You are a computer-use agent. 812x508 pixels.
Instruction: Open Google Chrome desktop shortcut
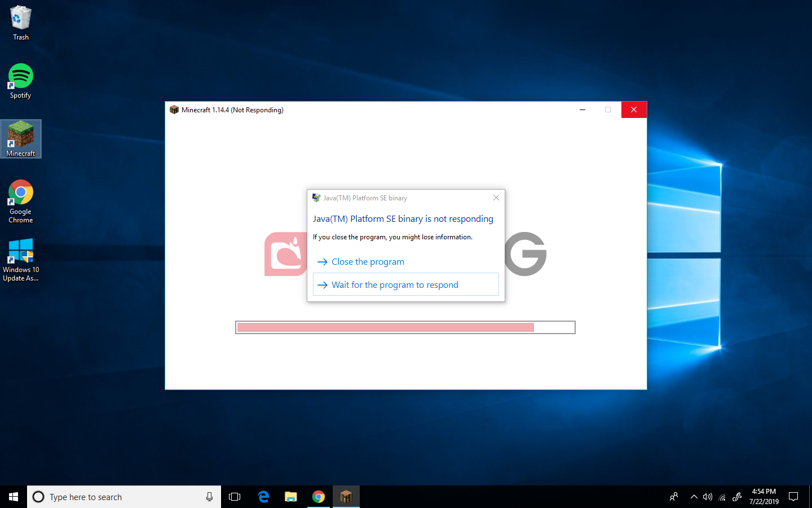pyautogui.click(x=21, y=200)
